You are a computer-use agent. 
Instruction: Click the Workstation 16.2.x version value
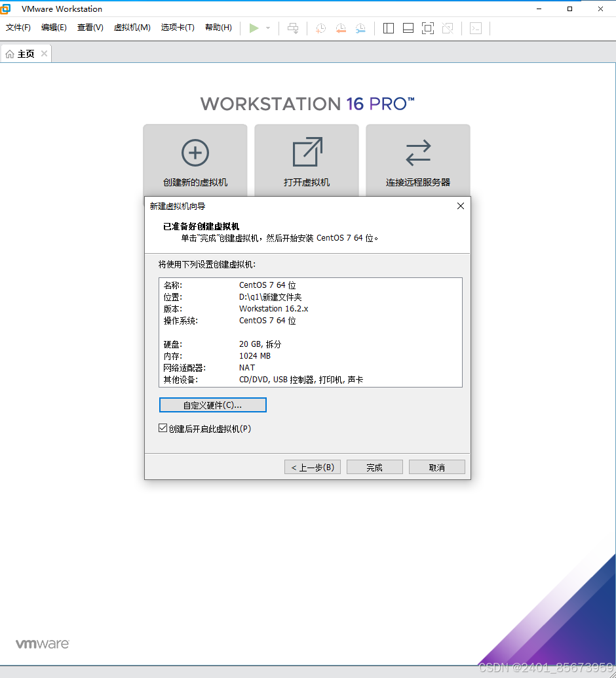[274, 309]
